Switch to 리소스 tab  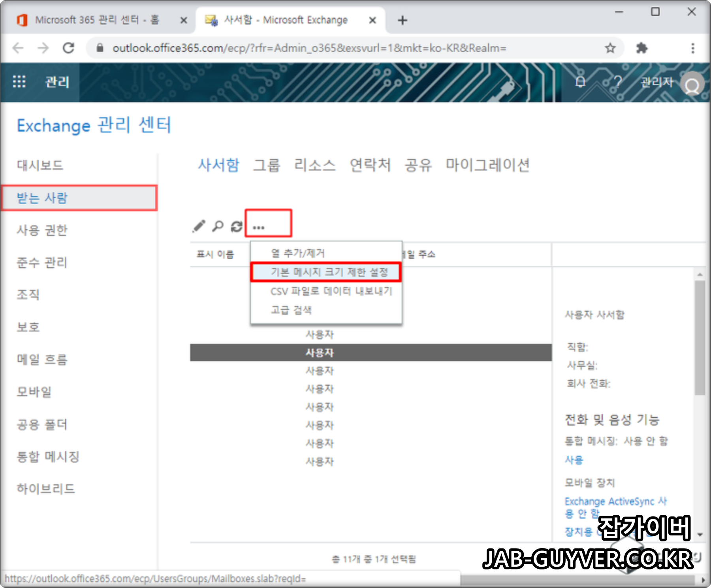[x=315, y=164]
